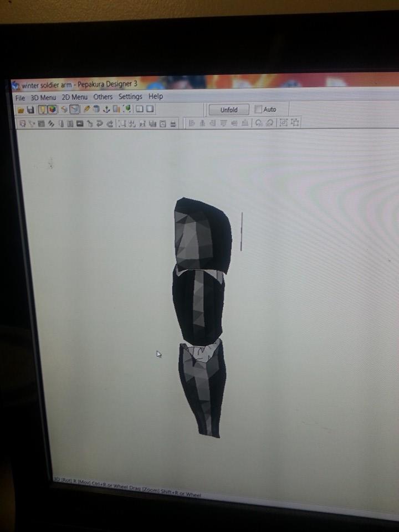Screen dimensions: 399x532
Task: Click the first icon in second toolbar row
Action: [22, 124]
